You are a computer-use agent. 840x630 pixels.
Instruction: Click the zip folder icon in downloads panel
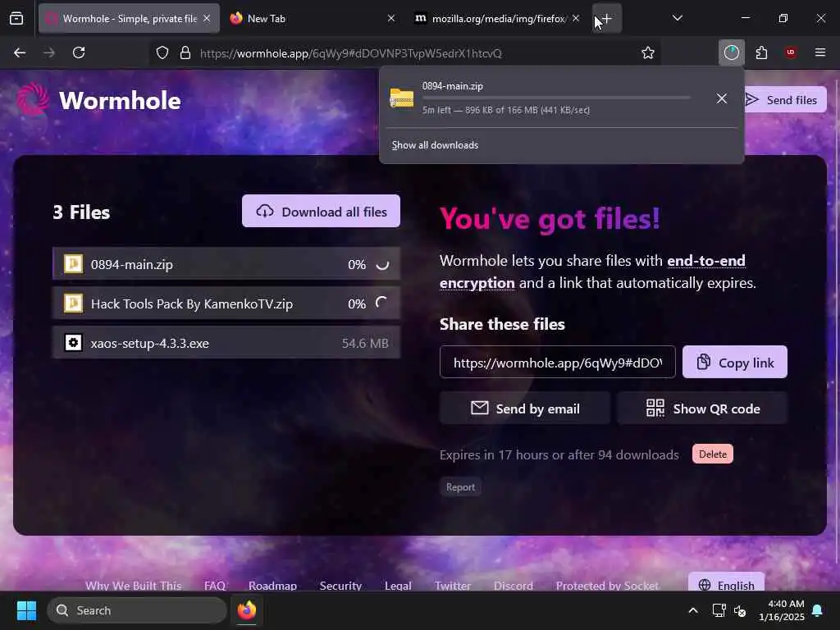[x=401, y=98]
